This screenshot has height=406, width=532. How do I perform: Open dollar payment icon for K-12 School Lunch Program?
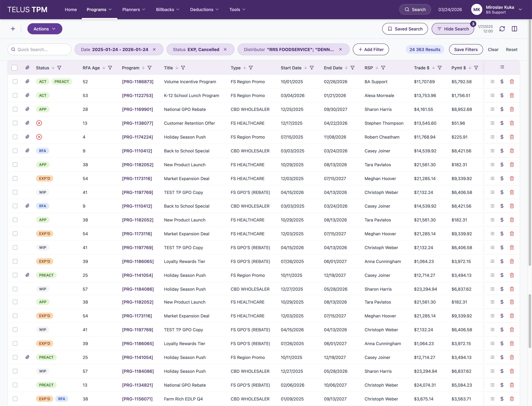point(502,96)
